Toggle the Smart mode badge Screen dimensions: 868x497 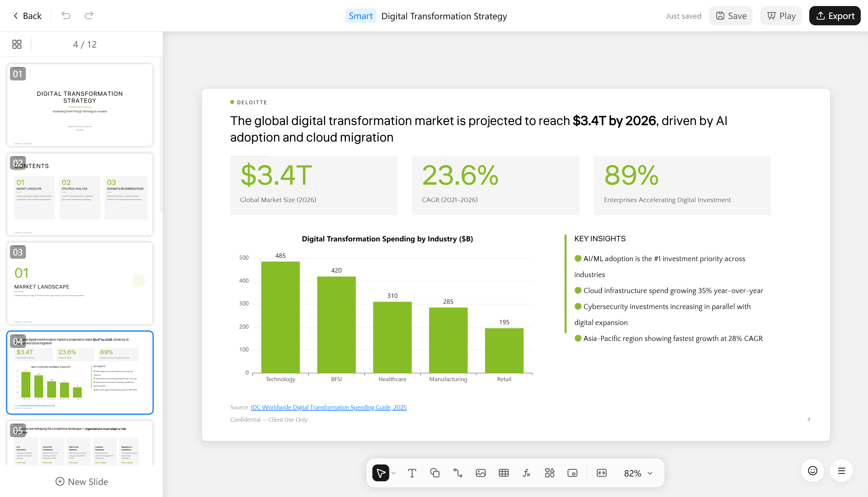point(360,16)
